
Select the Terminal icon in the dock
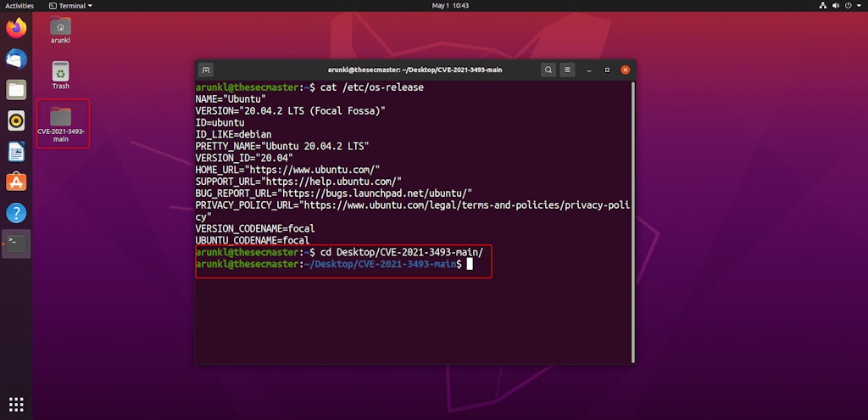pyautogui.click(x=16, y=244)
